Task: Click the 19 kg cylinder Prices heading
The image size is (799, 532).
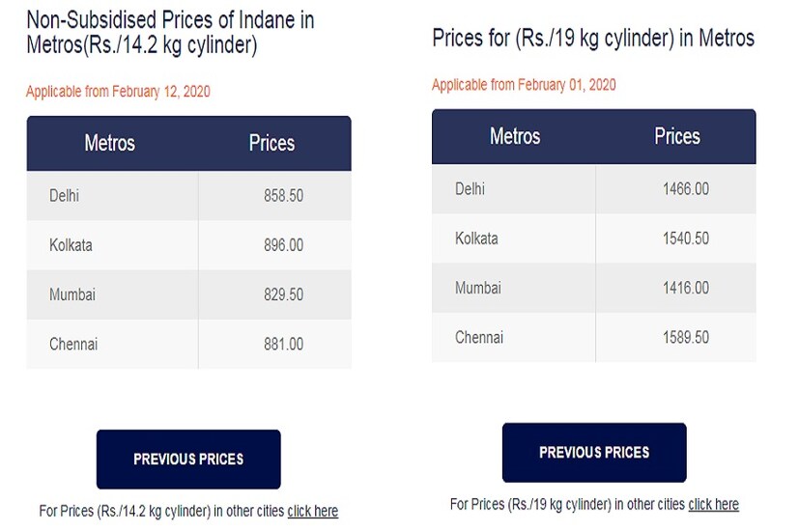Action: tap(593, 39)
